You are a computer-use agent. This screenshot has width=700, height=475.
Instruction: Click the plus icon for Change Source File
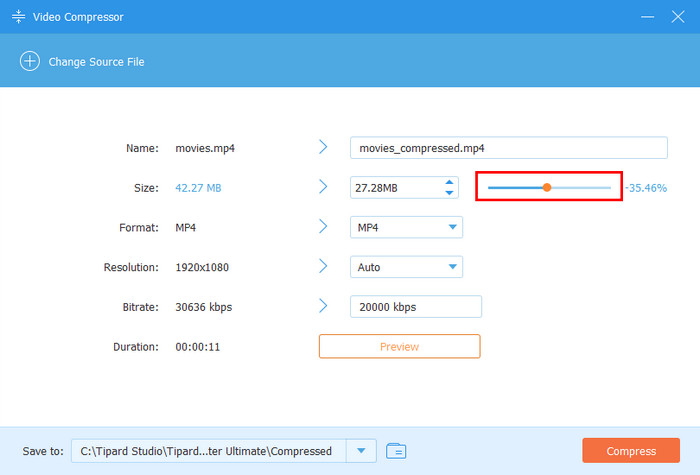[30, 61]
